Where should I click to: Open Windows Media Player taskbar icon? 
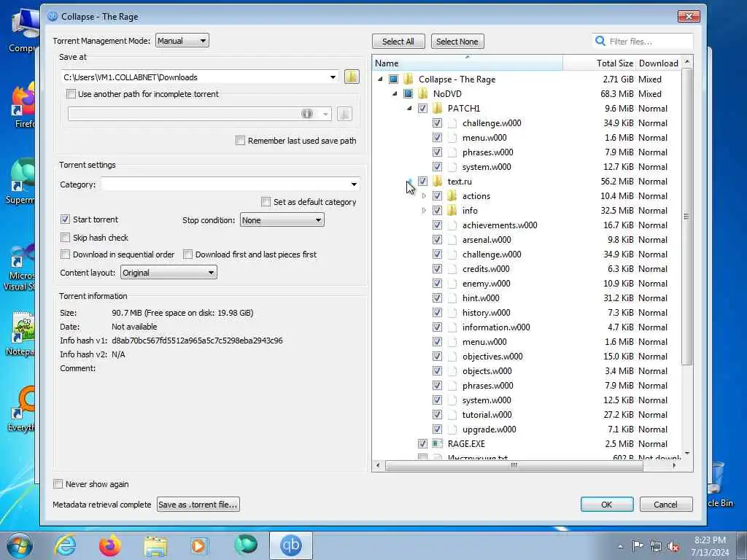pos(199,545)
